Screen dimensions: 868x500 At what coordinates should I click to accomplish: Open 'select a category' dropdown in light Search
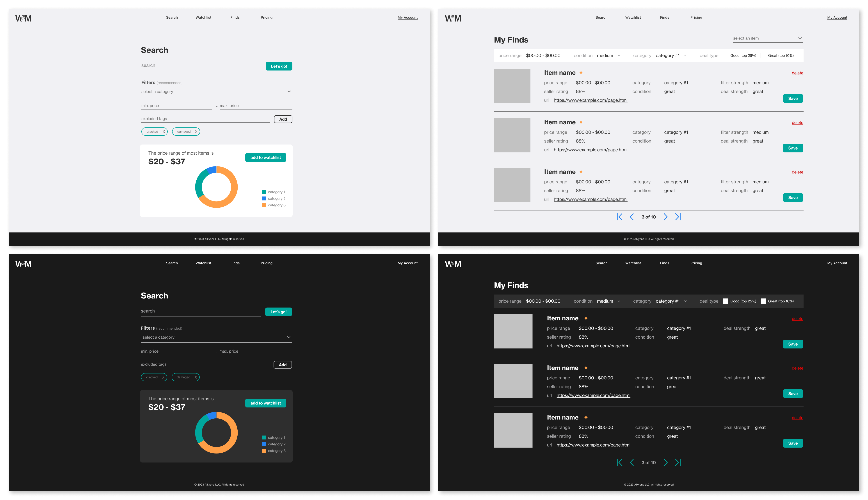pyautogui.click(x=217, y=92)
